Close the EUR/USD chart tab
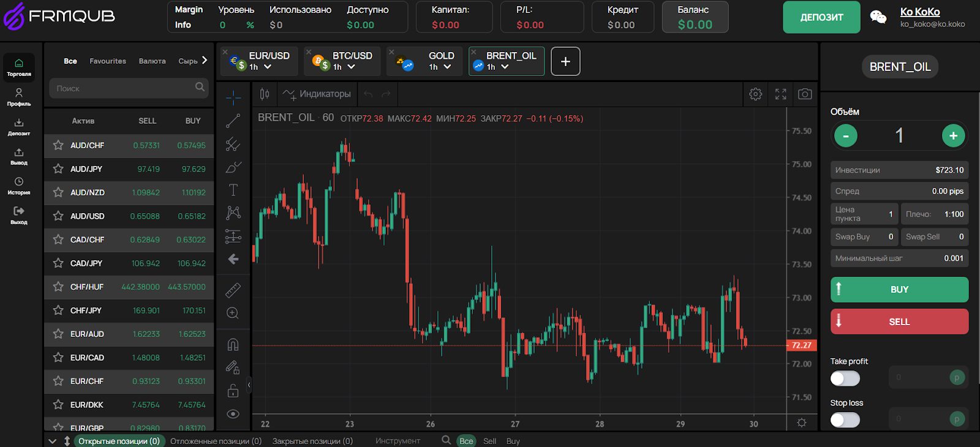Image resolution: width=980 pixels, height=447 pixels. click(225, 51)
